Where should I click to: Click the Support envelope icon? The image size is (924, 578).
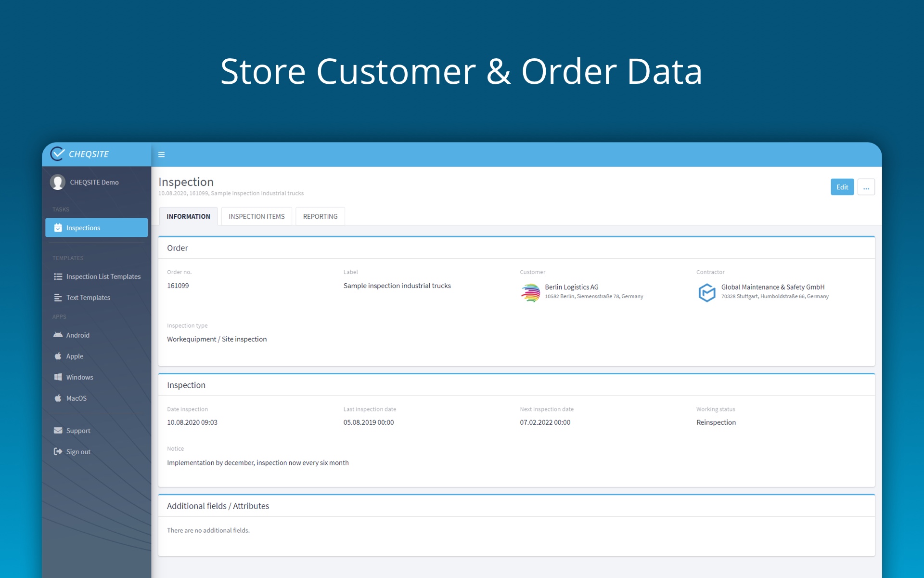[58, 431]
